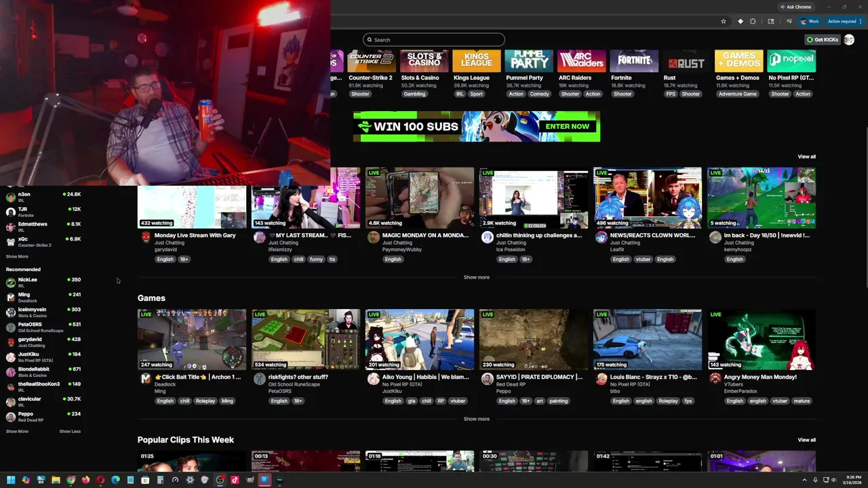Bookmark this page with the star icon
868x488 pixels.
(x=724, y=21)
